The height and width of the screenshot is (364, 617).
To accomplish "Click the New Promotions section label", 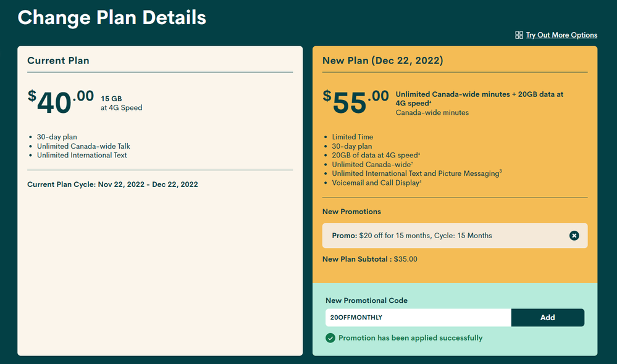I will click(x=351, y=212).
